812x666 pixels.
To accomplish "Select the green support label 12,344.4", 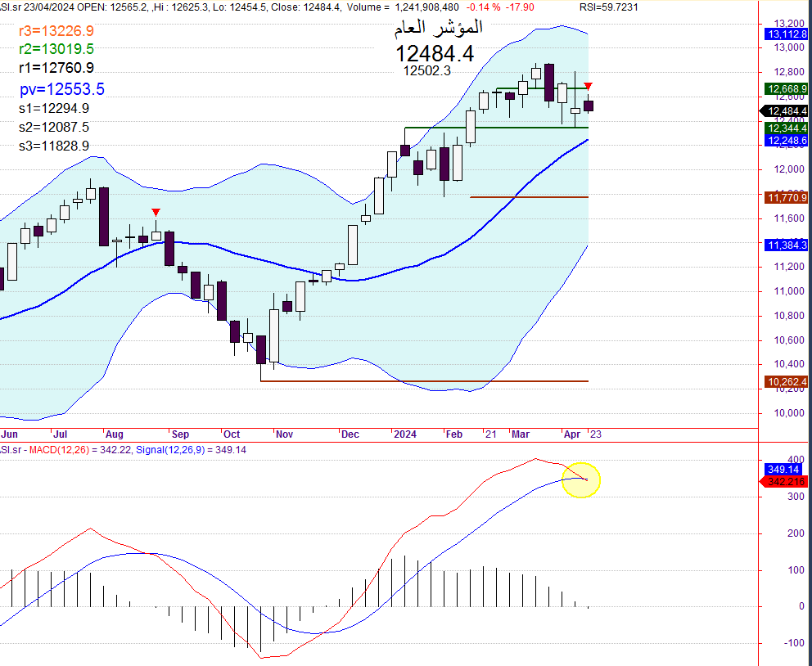I will click(x=786, y=128).
